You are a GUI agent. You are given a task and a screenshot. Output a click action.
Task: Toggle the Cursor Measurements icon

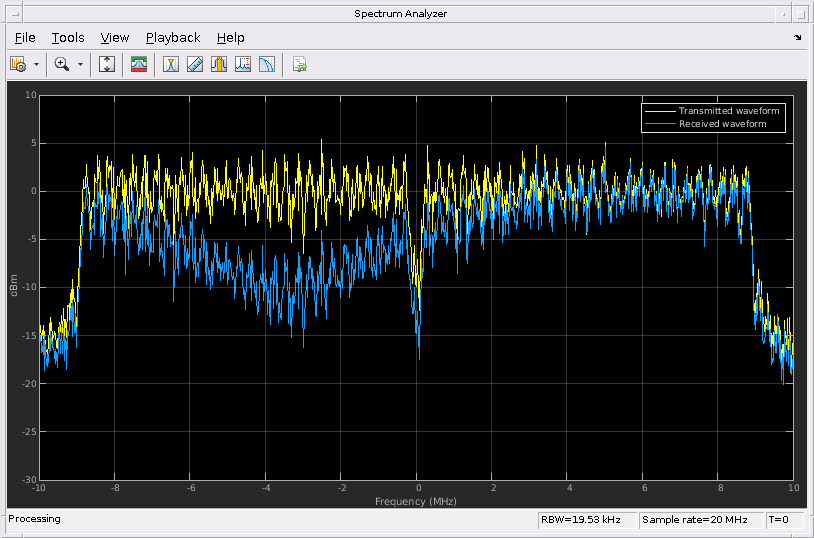point(171,64)
